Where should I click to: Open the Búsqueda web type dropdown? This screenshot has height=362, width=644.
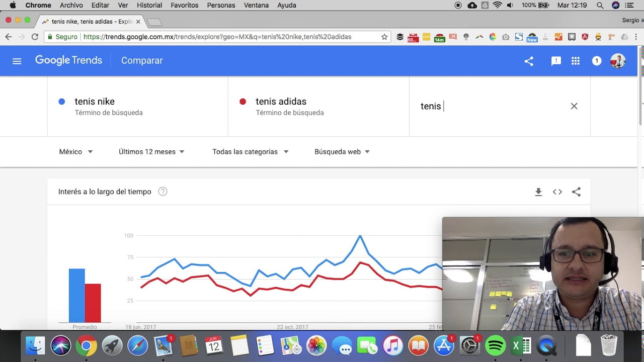[x=342, y=152]
